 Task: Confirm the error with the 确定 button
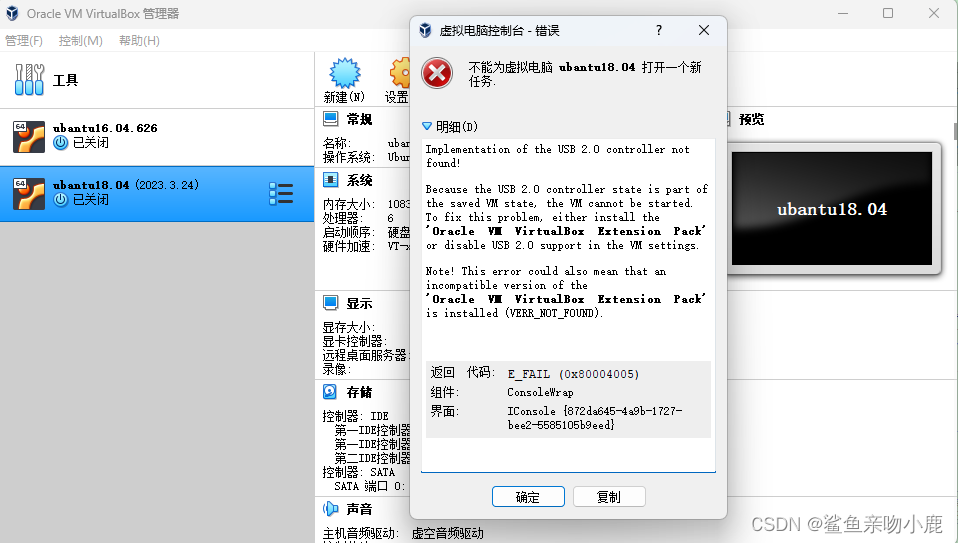528,497
